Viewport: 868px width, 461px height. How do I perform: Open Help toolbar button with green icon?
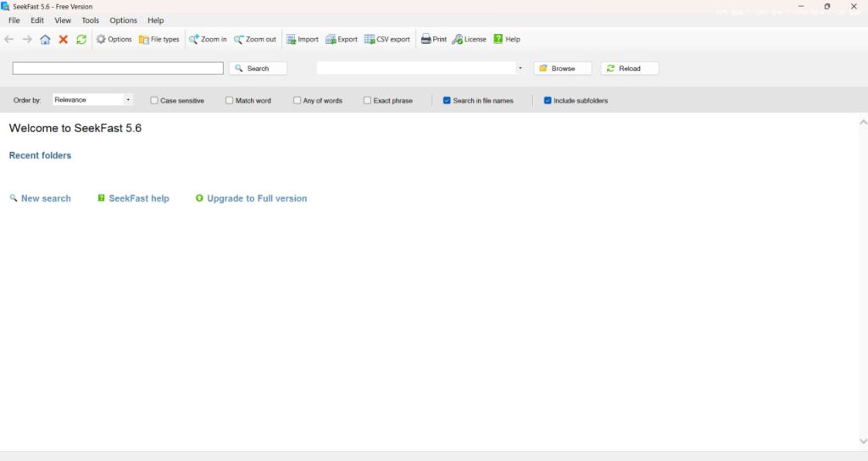[x=507, y=39]
